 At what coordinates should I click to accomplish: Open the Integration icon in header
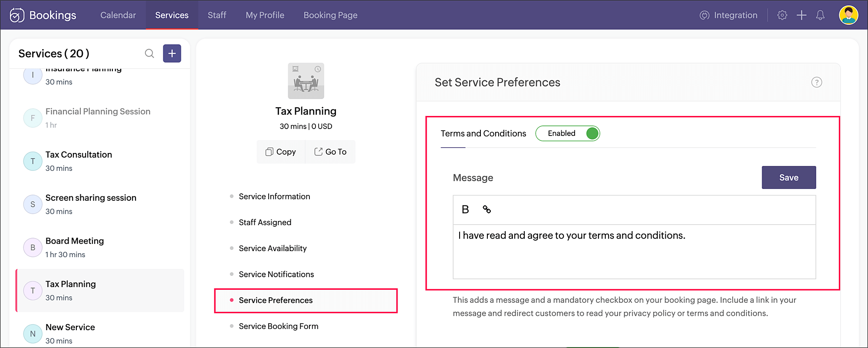(x=704, y=15)
